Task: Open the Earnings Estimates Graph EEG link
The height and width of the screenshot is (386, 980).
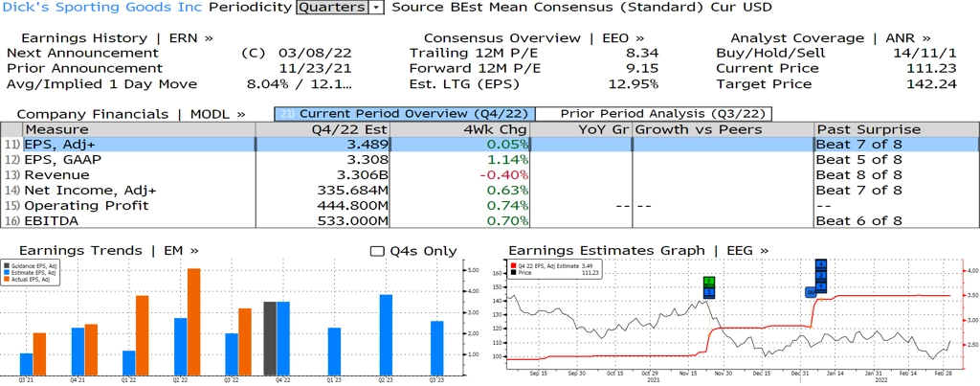Action: click(x=638, y=250)
